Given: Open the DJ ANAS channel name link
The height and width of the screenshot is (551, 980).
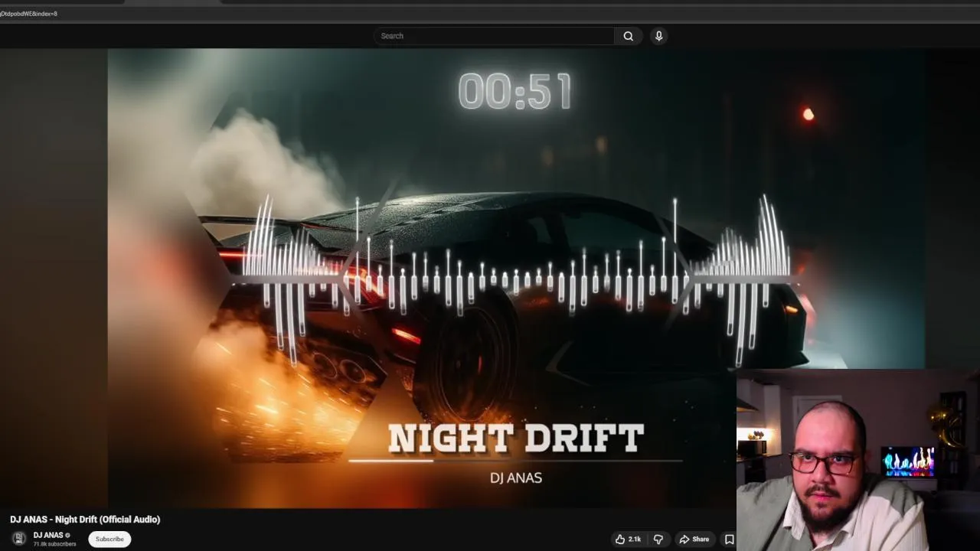Looking at the screenshot, I should [x=48, y=535].
